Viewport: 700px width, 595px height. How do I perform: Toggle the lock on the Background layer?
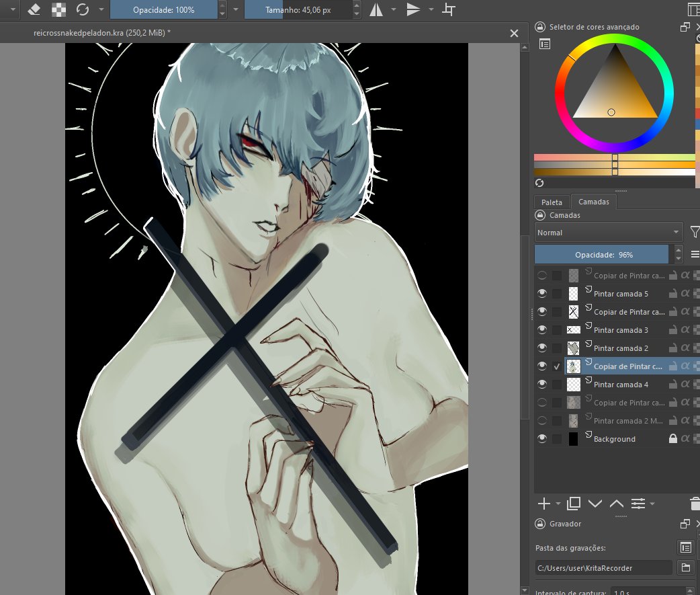click(x=672, y=438)
